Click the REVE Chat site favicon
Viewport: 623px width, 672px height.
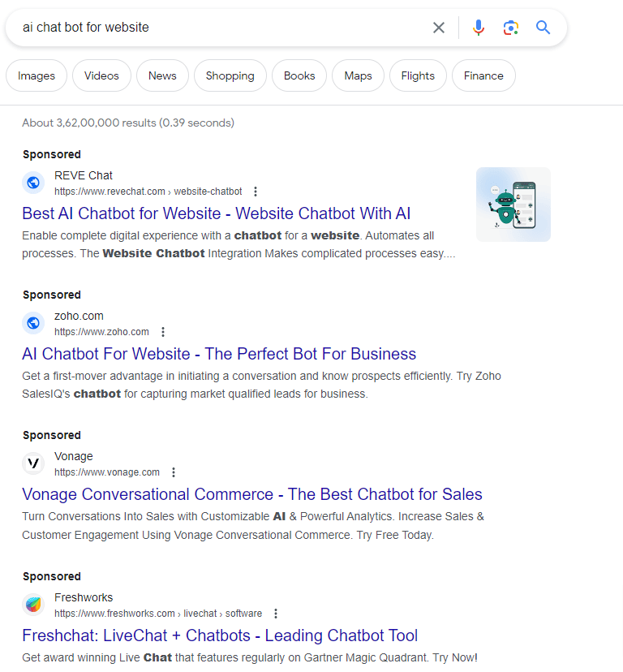pos(33,183)
